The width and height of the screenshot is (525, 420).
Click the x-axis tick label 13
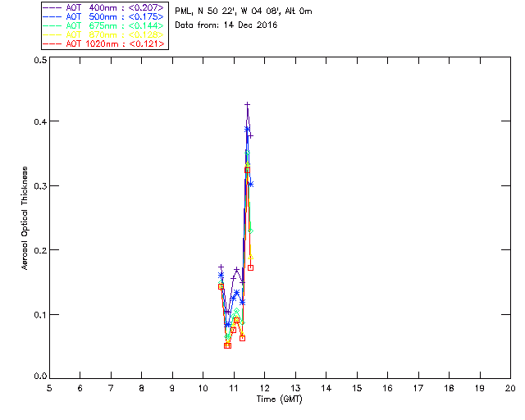click(295, 388)
